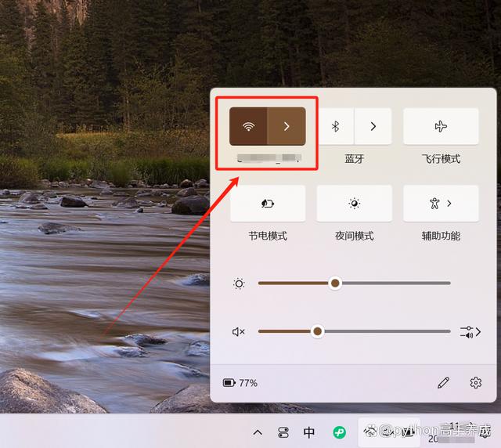Viewport: 501px width, 448px height.
Task: Click the 辅助功能 label text
Action: (441, 236)
